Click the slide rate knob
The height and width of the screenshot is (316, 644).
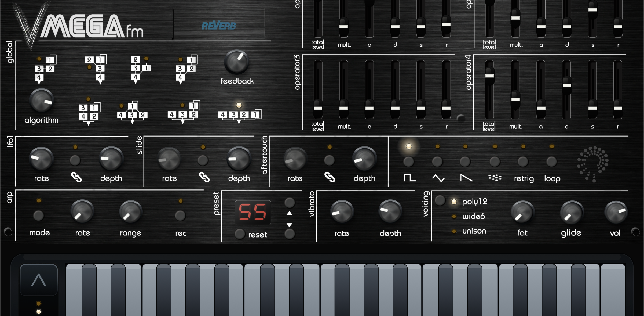pyautogui.click(x=169, y=159)
